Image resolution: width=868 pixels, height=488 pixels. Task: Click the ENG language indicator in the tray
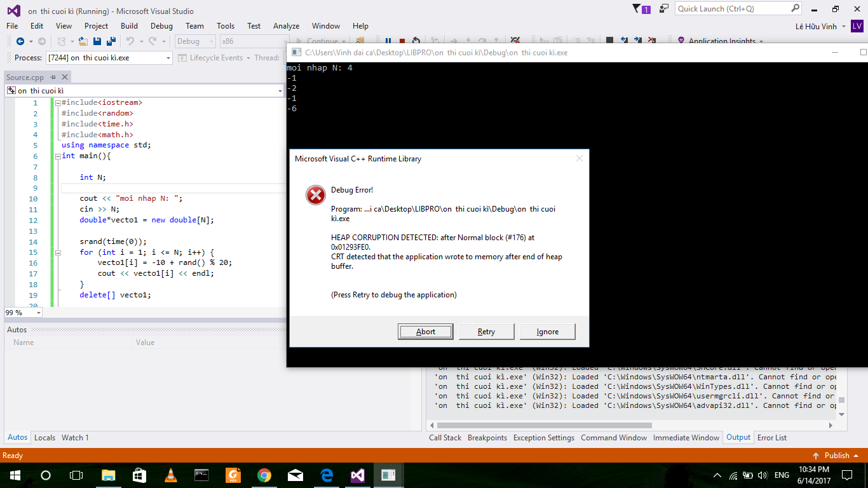782,475
